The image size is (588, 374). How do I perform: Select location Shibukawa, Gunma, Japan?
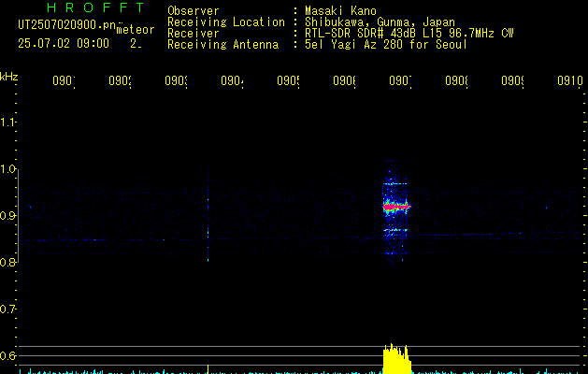pyautogui.click(x=380, y=22)
